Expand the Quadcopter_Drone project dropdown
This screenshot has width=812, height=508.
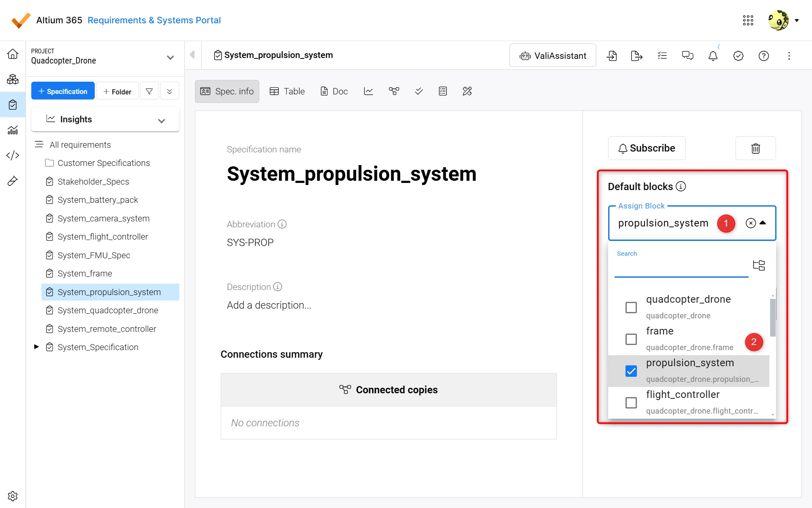point(170,58)
